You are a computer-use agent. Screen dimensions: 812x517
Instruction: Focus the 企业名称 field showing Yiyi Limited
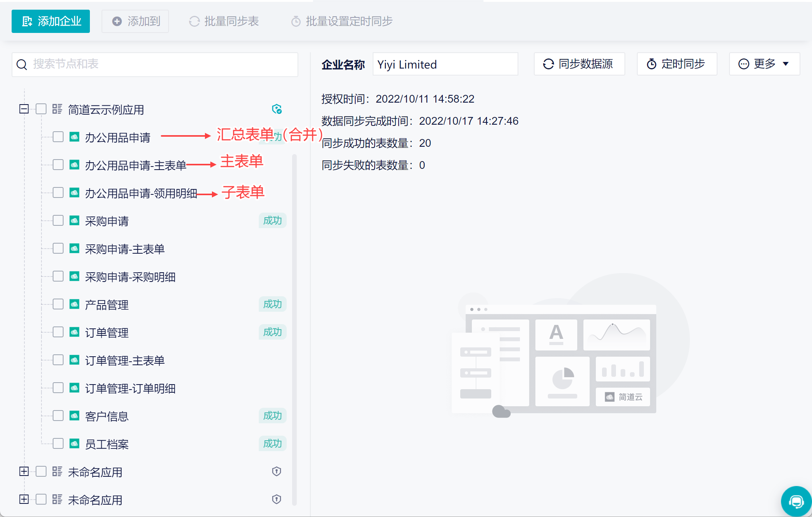pos(445,64)
